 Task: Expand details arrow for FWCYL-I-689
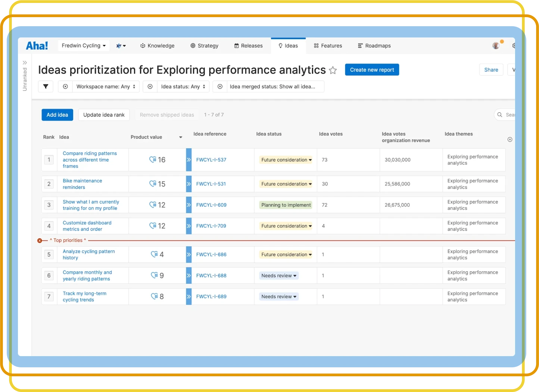(x=189, y=296)
